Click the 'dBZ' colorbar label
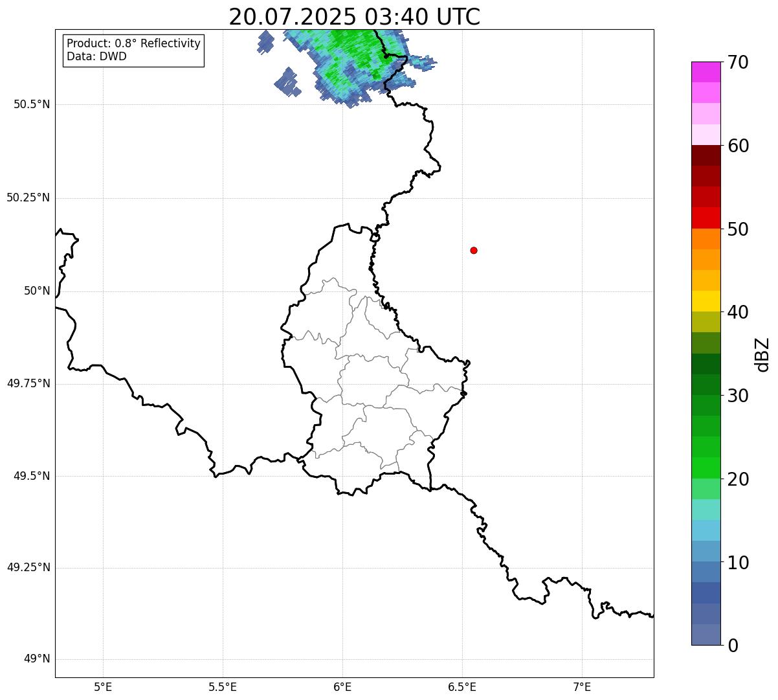 coord(762,354)
